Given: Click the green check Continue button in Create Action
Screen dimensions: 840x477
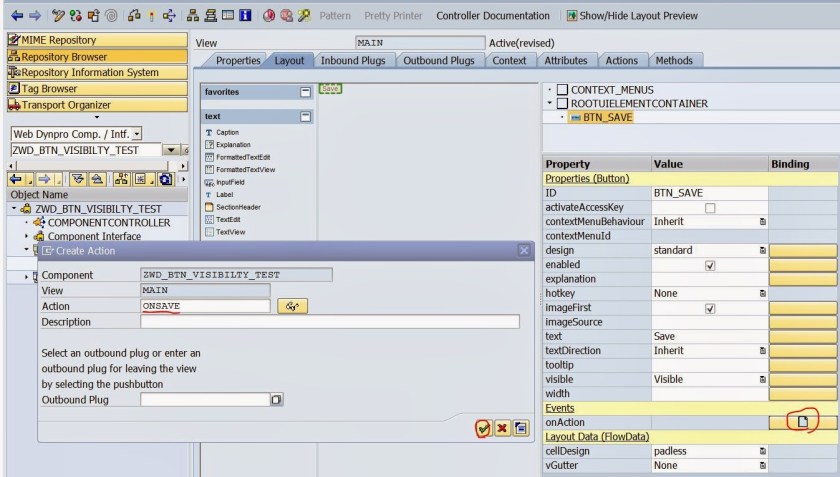Looking at the screenshot, I should click(x=483, y=428).
